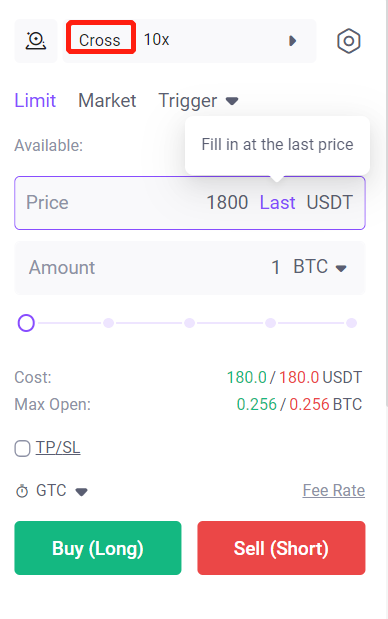Click into the Amount input field
This screenshot has height=619, width=388.
190,268
